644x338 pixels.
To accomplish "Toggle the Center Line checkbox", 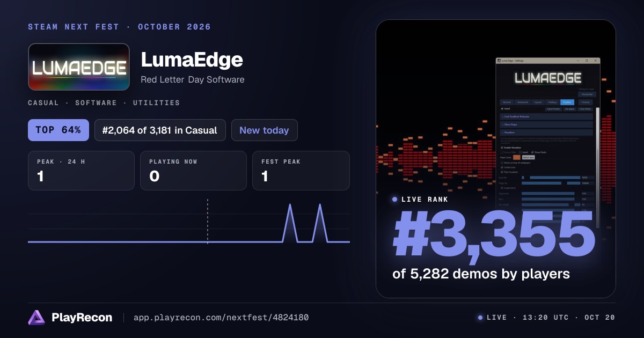I will [502, 167].
